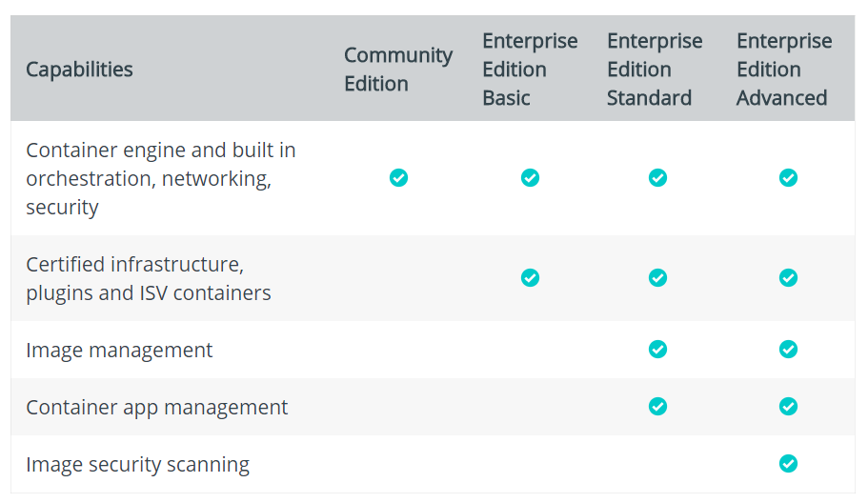Click the Capabilities column header
Viewport: 868px width, 503px height.
coord(79,70)
